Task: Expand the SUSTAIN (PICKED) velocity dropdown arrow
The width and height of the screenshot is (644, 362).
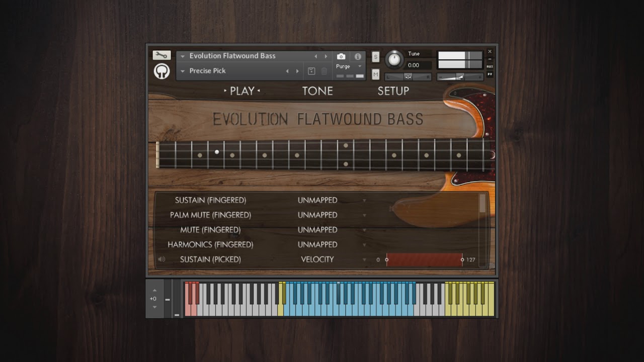Action: click(365, 260)
